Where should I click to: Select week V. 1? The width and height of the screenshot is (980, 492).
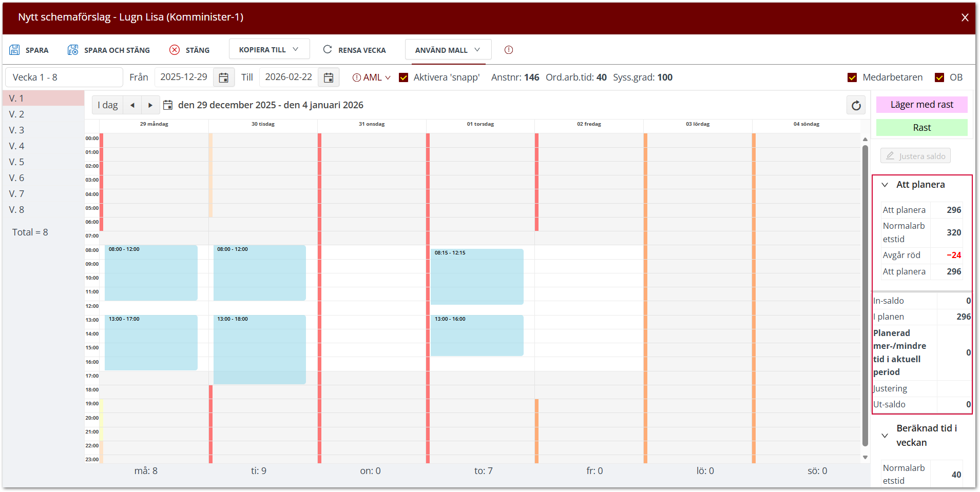point(44,98)
